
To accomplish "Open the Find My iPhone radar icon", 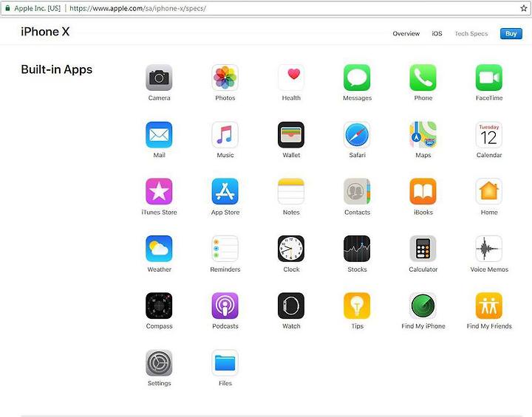I will coord(423,306).
